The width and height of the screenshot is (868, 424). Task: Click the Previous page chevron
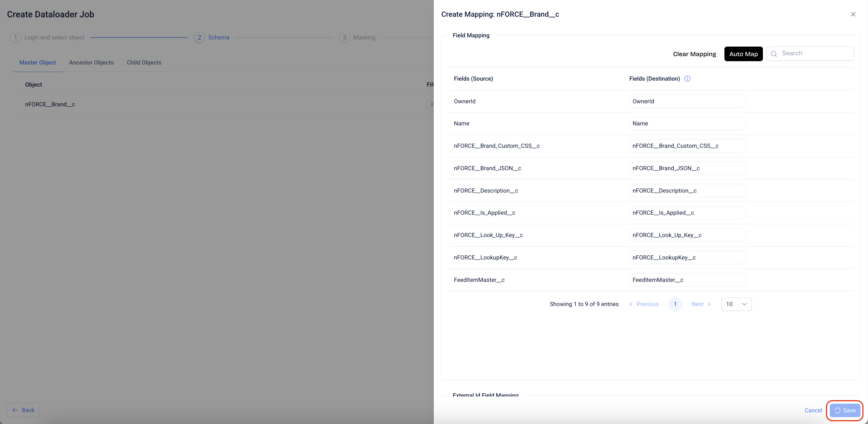(631, 304)
